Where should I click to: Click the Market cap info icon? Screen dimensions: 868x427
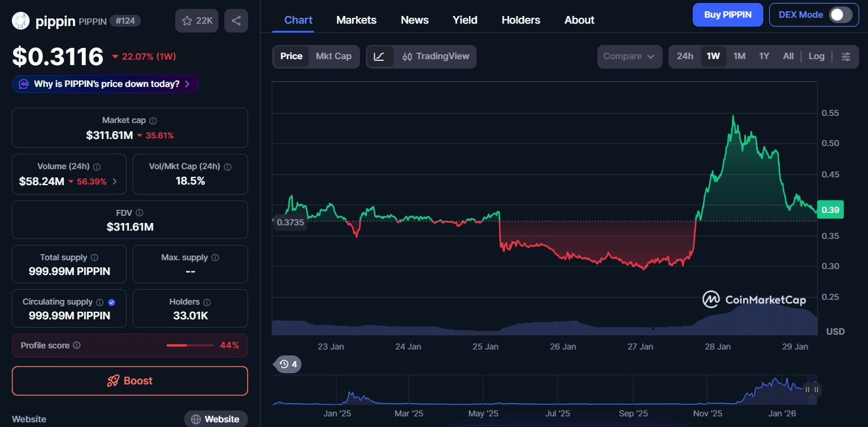[x=153, y=121]
